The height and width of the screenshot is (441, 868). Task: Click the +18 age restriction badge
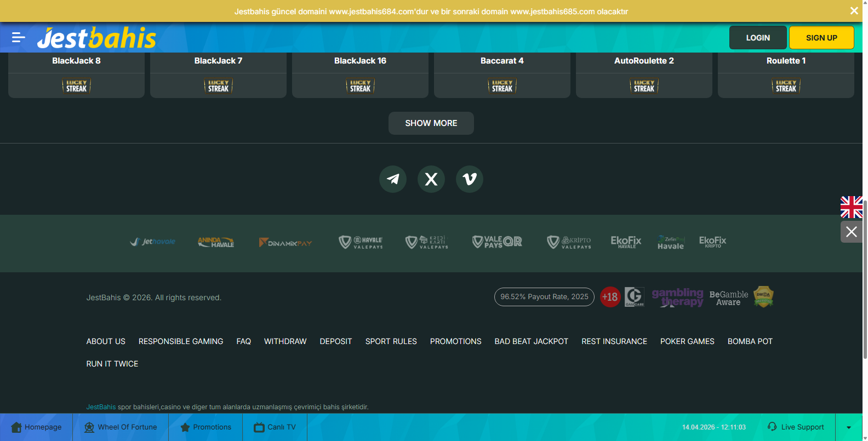tap(610, 297)
